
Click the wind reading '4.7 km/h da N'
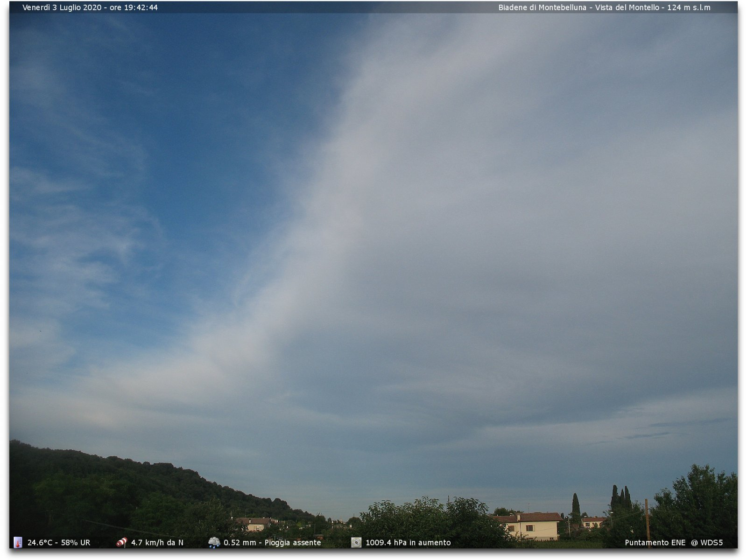tap(157, 543)
